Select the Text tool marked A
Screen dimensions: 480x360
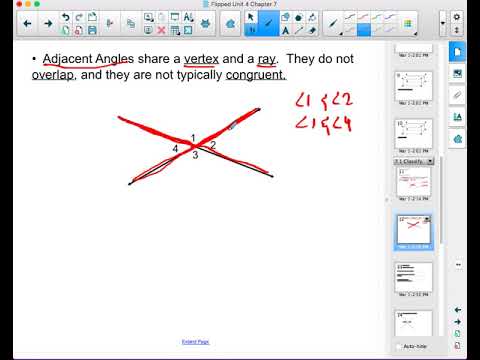285,31
